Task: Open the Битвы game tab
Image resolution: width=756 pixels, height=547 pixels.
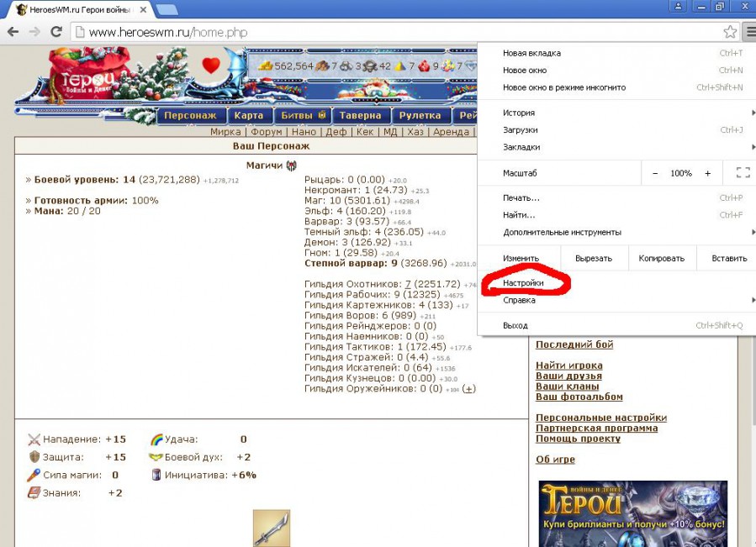Action: (x=303, y=115)
